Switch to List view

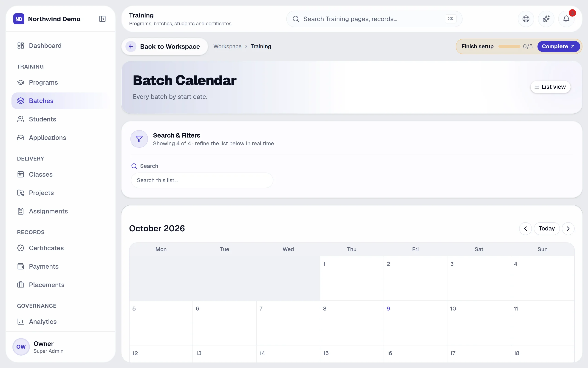click(x=550, y=87)
